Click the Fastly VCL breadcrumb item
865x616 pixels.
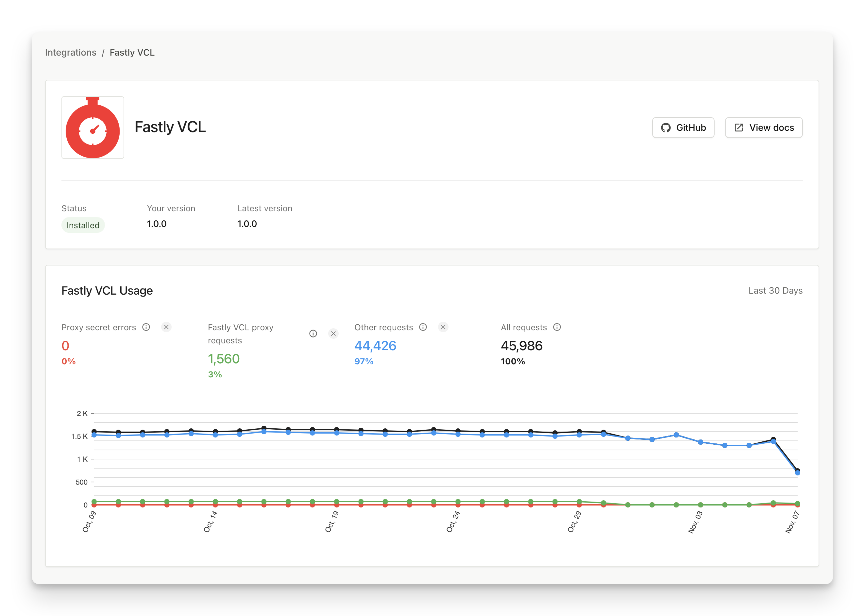[x=132, y=52]
